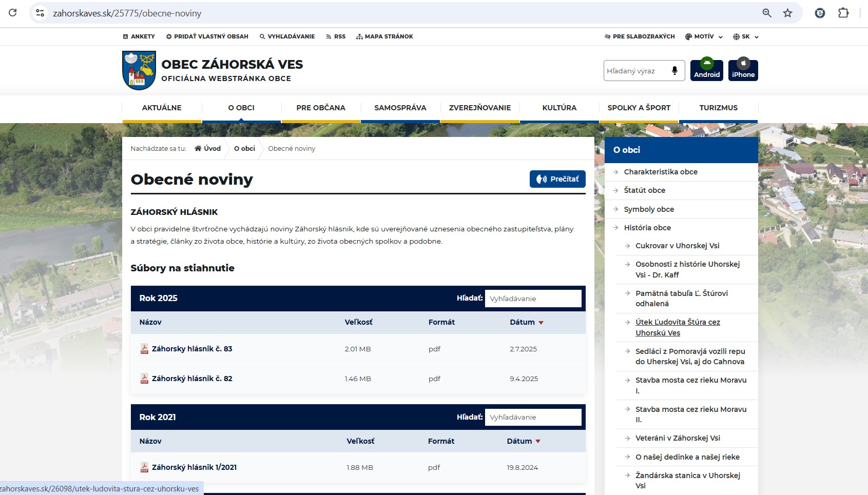This screenshot has height=495, width=868.
Task: Click the microphone voice search icon
Action: (674, 71)
